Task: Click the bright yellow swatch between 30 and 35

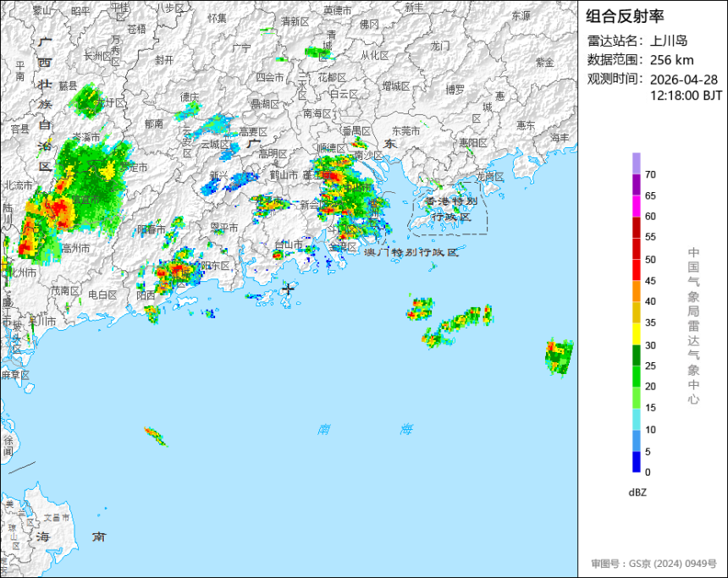Action: click(636, 333)
